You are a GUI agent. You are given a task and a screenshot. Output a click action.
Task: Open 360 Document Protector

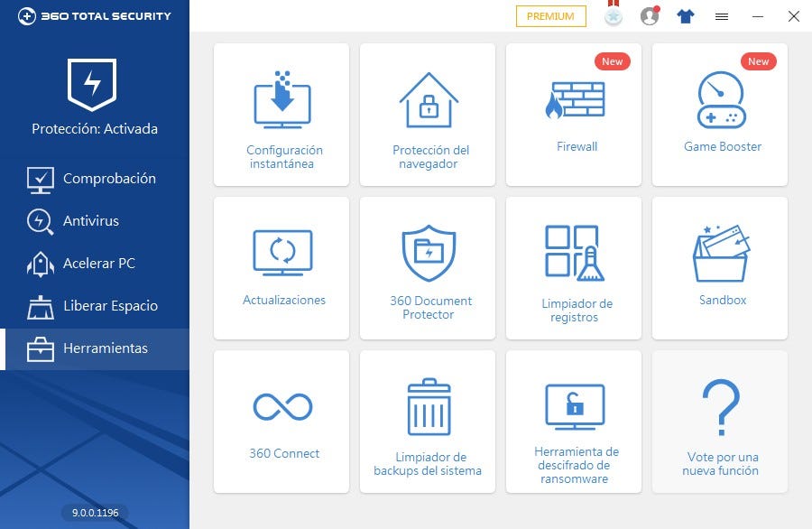pos(428,266)
